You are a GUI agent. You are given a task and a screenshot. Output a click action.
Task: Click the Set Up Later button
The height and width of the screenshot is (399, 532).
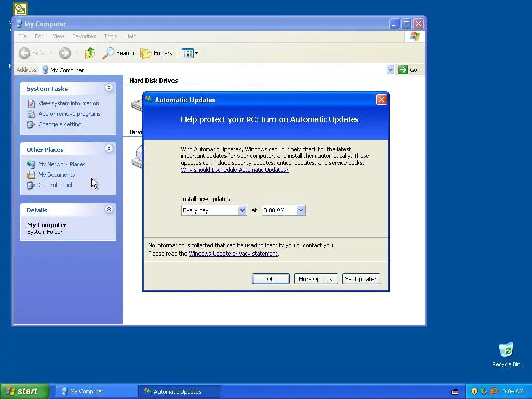[361, 279]
